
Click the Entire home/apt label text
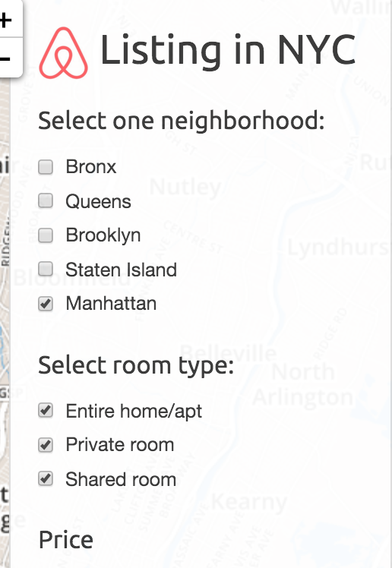click(134, 412)
